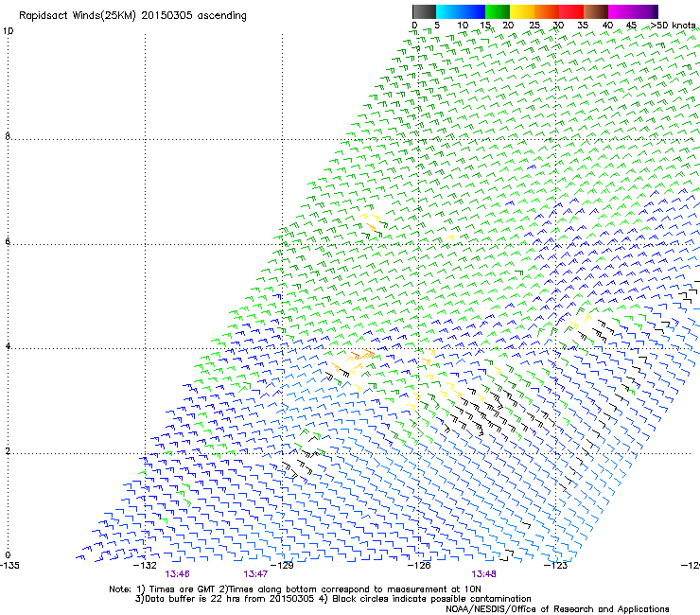Click the legend value "25"
This screenshot has width=700, height=615.
point(534,26)
